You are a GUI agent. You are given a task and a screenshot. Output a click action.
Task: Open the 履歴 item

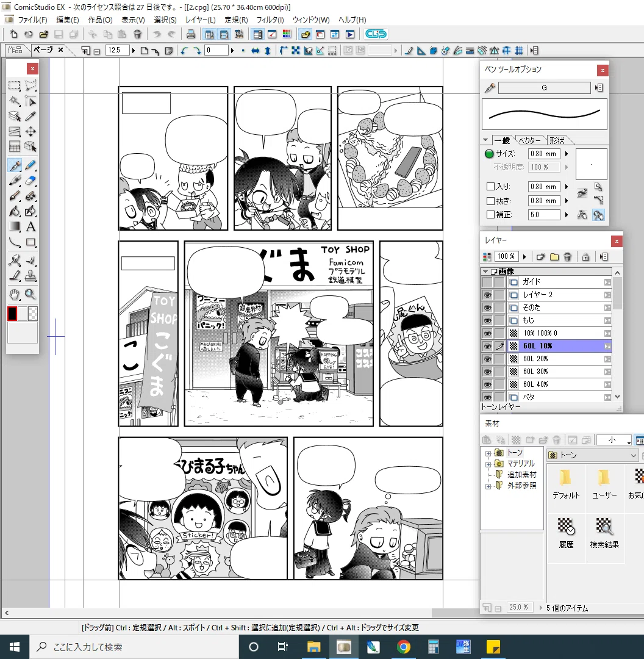click(566, 533)
